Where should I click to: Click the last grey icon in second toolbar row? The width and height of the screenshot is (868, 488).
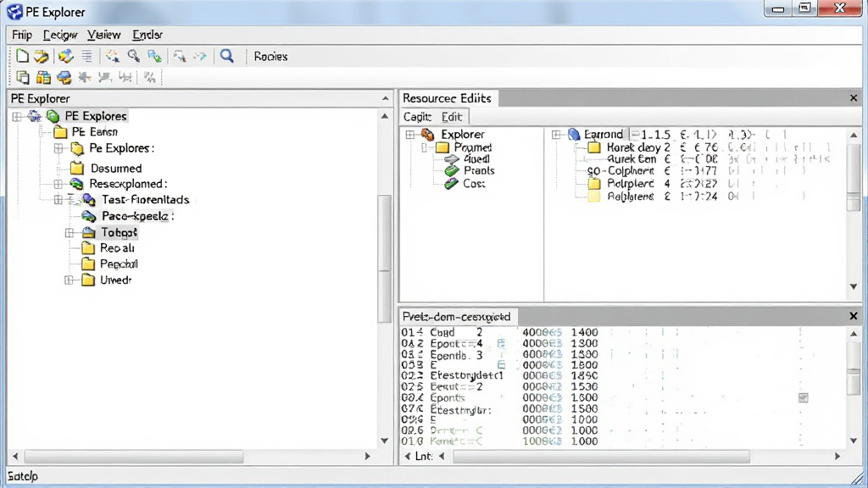(x=149, y=77)
